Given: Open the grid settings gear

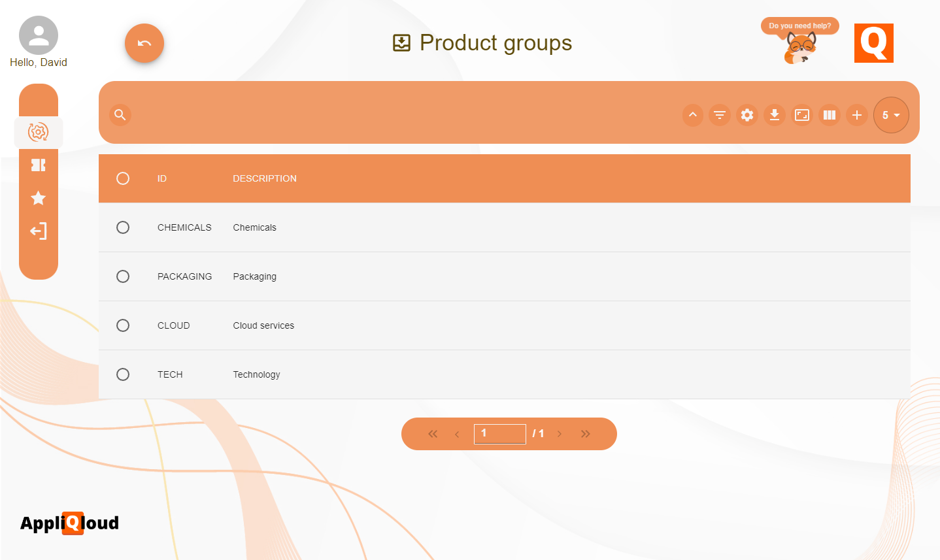Looking at the screenshot, I should 747,115.
